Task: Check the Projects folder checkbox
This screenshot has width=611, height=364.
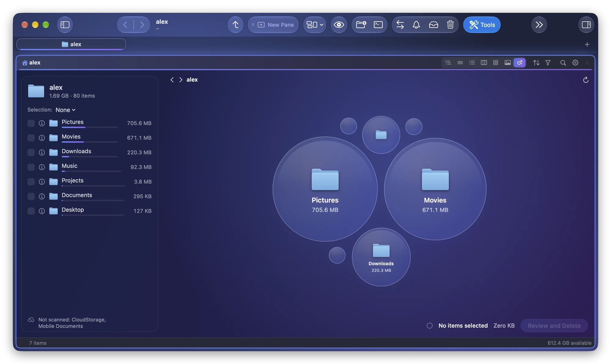Action: [31, 182]
